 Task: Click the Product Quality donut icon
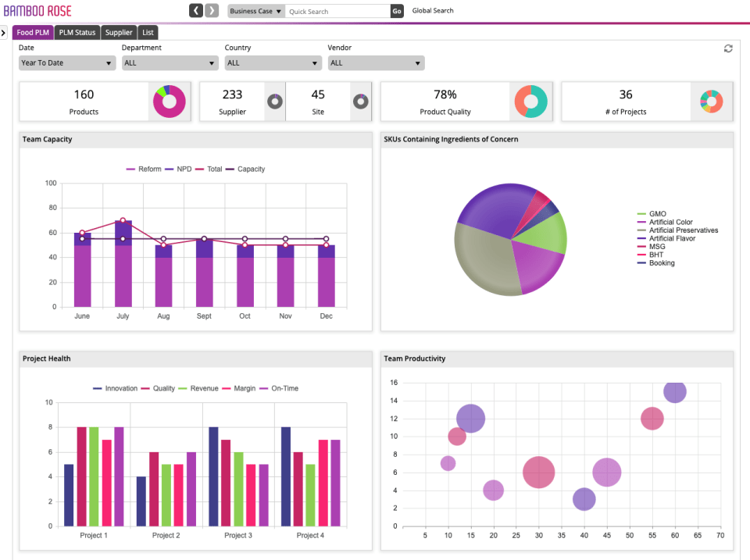click(x=531, y=101)
